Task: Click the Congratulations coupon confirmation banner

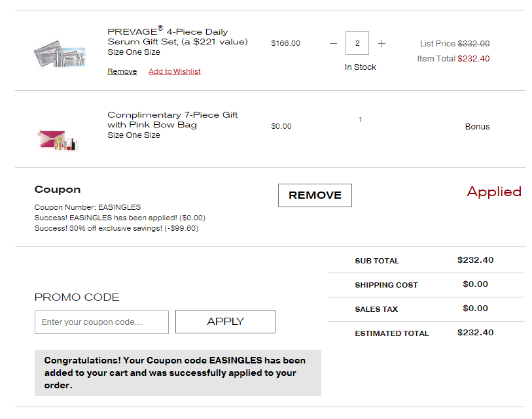Action: point(178,373)
